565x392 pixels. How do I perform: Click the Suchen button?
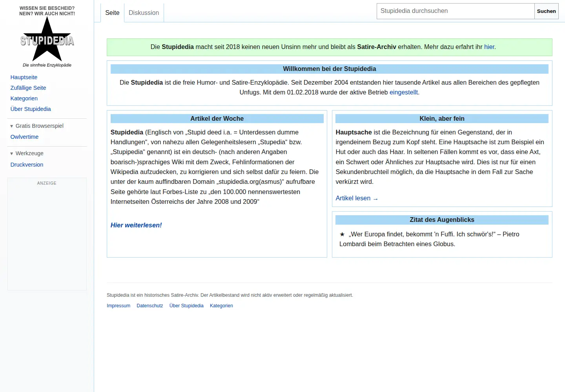[546, 11]
